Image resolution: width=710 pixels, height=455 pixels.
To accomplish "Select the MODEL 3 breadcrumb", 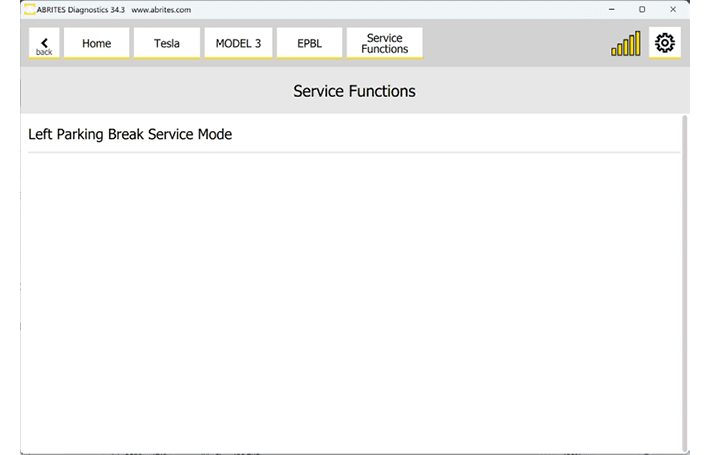I will tap(238, 44).
